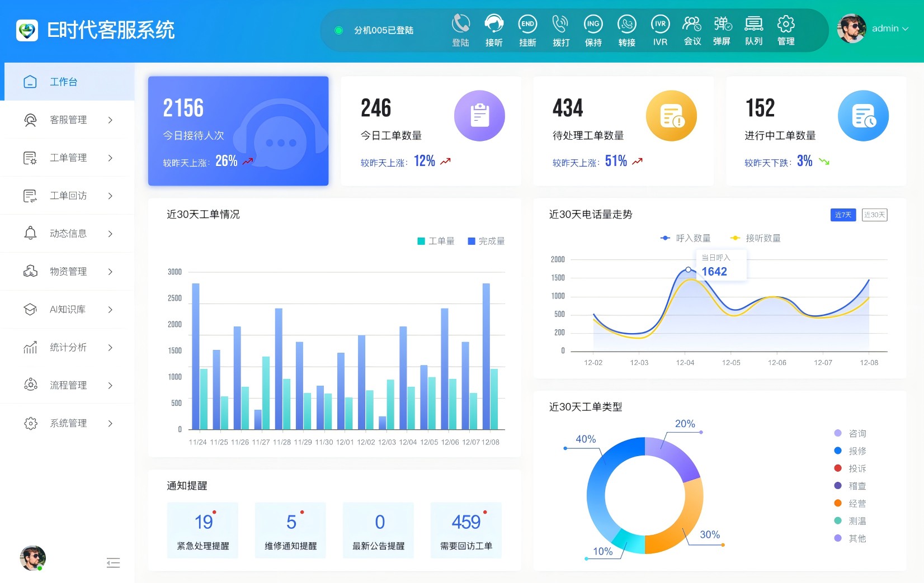Viewport: 924px width, 583px height.
Task: Click the blue 进行中工单数量 icon
Action: point(863,116)
